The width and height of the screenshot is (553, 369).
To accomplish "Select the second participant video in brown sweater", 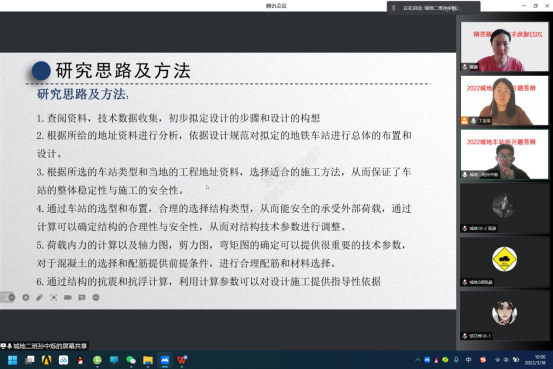I will click(x=504, y=101).
